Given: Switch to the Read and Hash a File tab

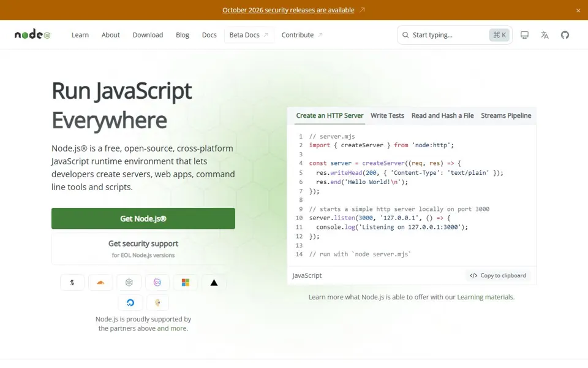Looking at the screenshot, I should 442,116.
